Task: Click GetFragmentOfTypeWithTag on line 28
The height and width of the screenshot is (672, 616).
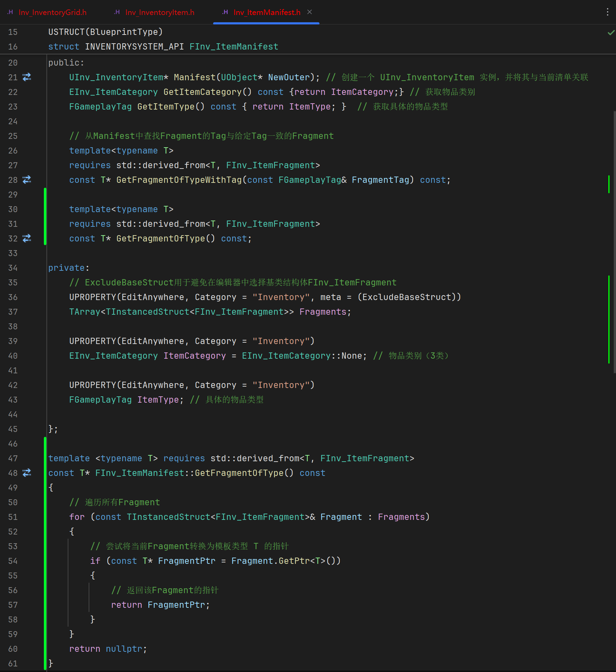Action: [179, 180]
